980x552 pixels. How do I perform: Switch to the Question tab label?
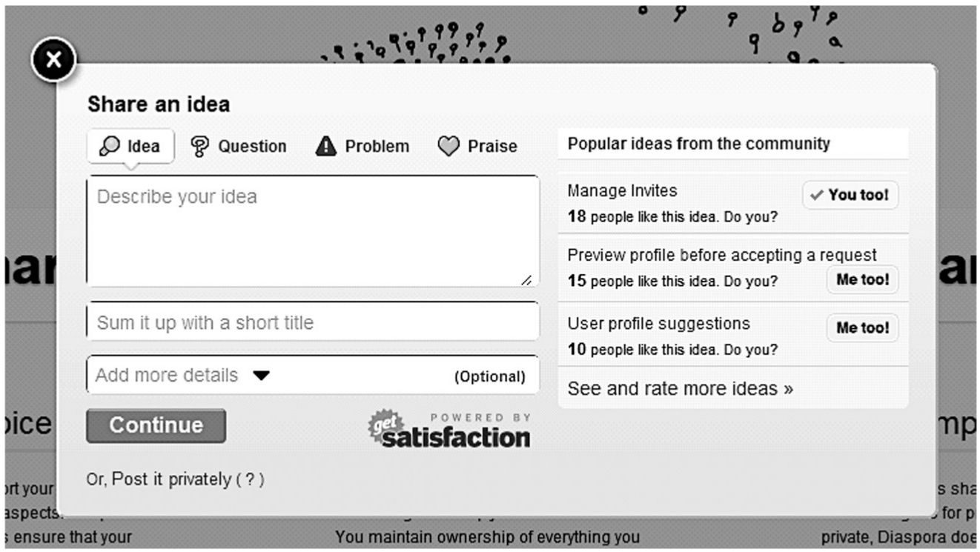[251, 147]
